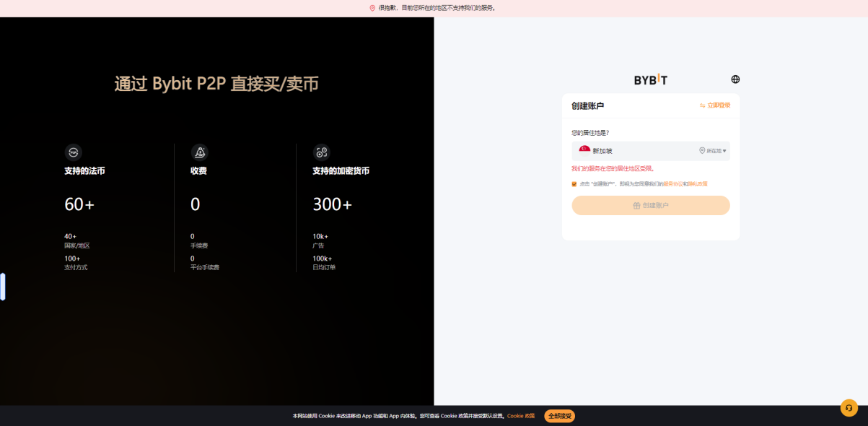Click the supported fiat currencies icon
This screenshot has height=426, width=868.
(x=73, y=152)
